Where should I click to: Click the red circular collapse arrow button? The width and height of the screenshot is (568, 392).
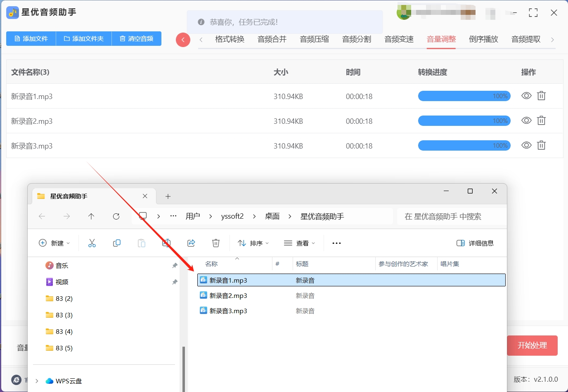pyautogui.click(x=183, y=40)
